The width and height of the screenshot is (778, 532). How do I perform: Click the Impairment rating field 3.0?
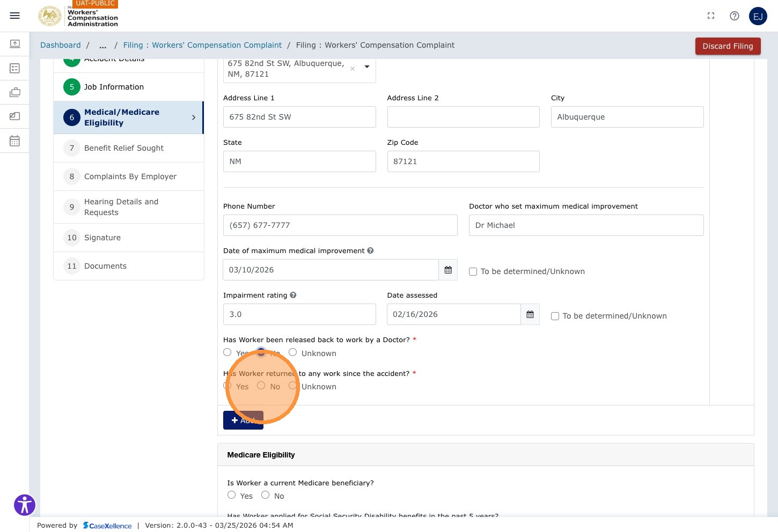click(299, 314)
